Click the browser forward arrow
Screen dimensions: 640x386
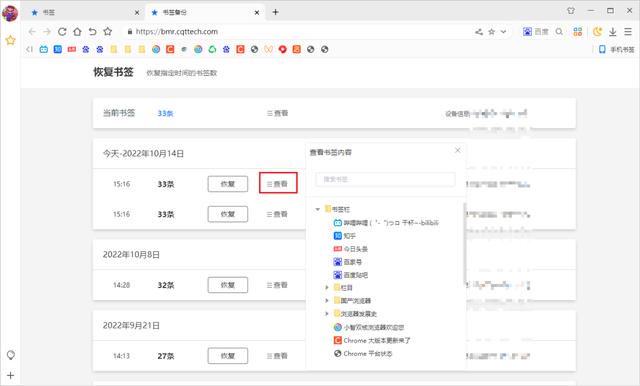click(x=47, y=31)
